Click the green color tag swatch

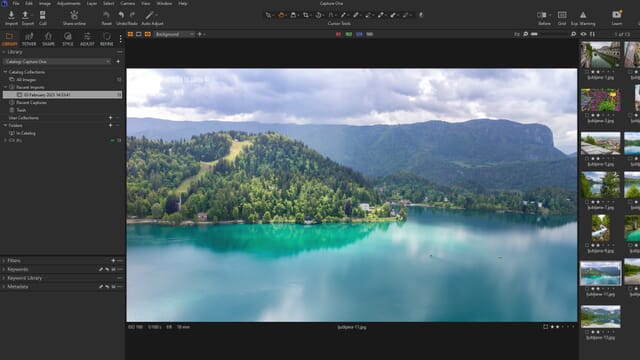coord(349,34)
